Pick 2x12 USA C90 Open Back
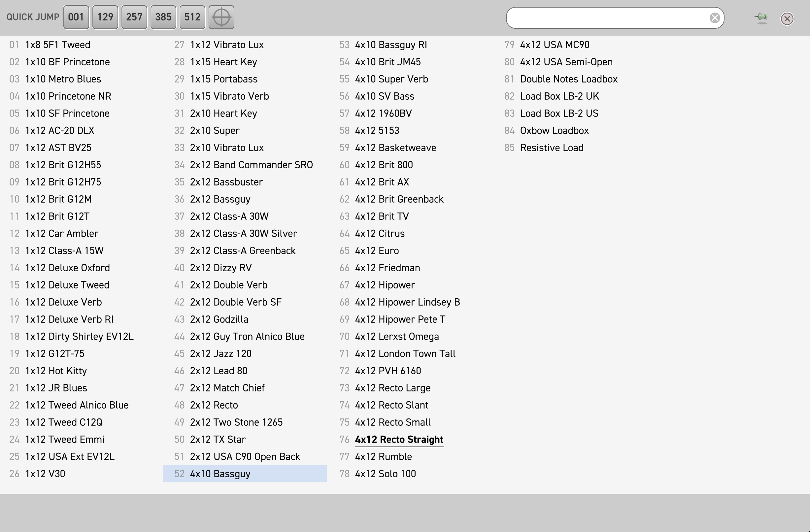Image resolution: width=810 pixels, height=532 pixels. (x=245, y=456)
